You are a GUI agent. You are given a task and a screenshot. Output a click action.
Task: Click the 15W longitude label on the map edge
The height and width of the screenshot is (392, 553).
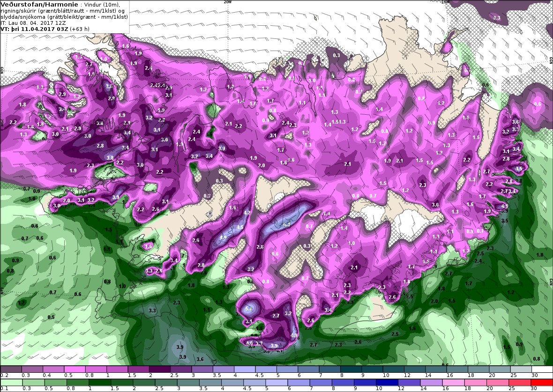(445, 2)
